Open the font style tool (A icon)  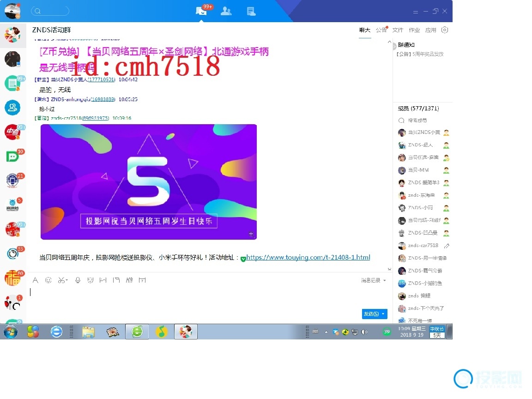pyautogui.click(x=35, y=280)
